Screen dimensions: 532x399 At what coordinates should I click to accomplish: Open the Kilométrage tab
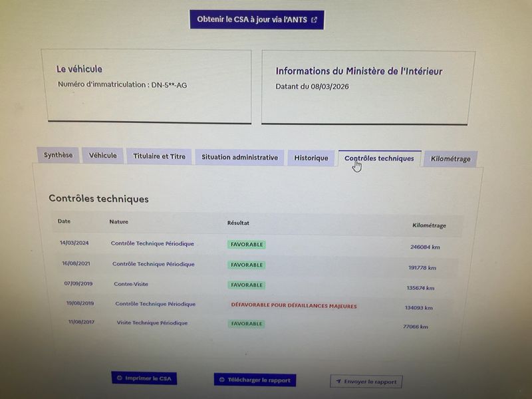(451, 159)
